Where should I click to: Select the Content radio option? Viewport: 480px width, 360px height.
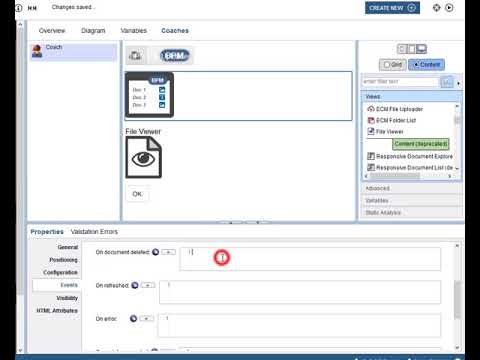(x=426, y=65)
